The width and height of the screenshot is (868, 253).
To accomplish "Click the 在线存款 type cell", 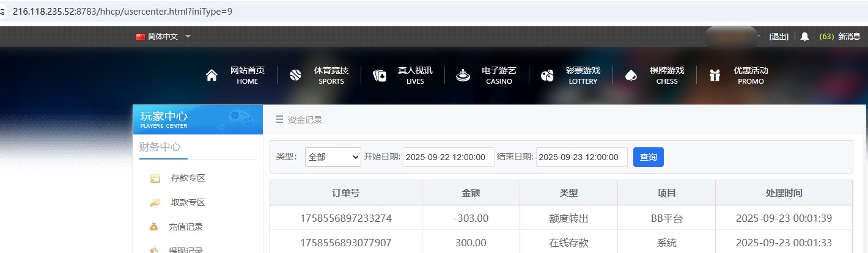I will pyautogui.click(x=568, y=243).
